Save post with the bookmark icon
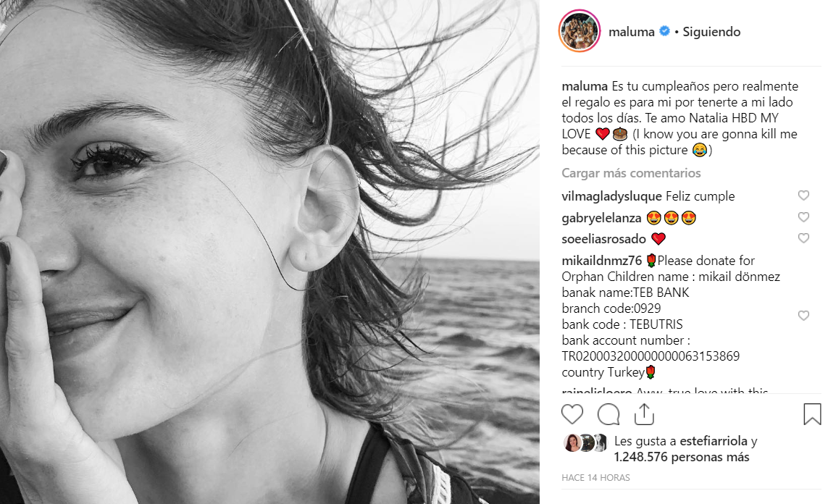Viewport: 828px width, 504px height. 812,414
